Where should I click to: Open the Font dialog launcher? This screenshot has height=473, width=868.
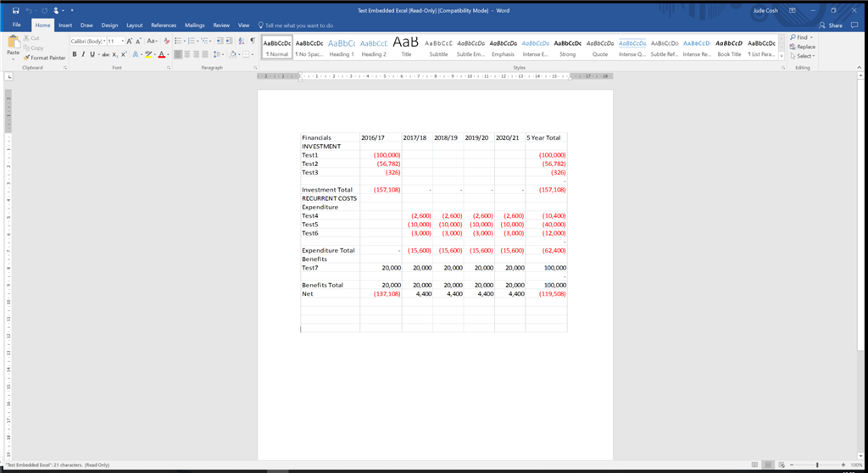coord(169,68)
